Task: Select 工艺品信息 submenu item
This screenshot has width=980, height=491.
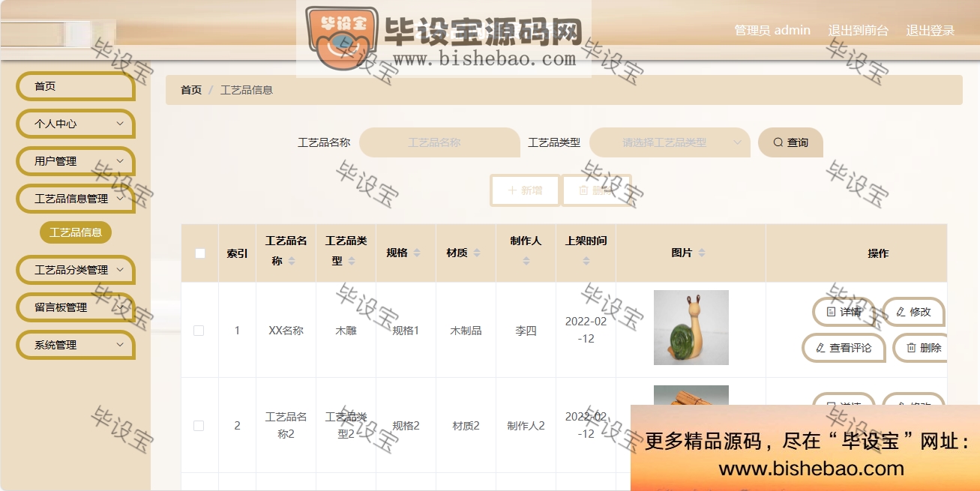Action: click(76, 232)
